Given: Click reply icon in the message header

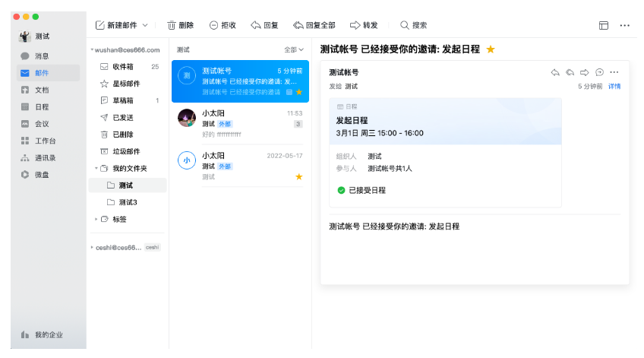Looking at the screenshot, I should click(x=555, y=72).
